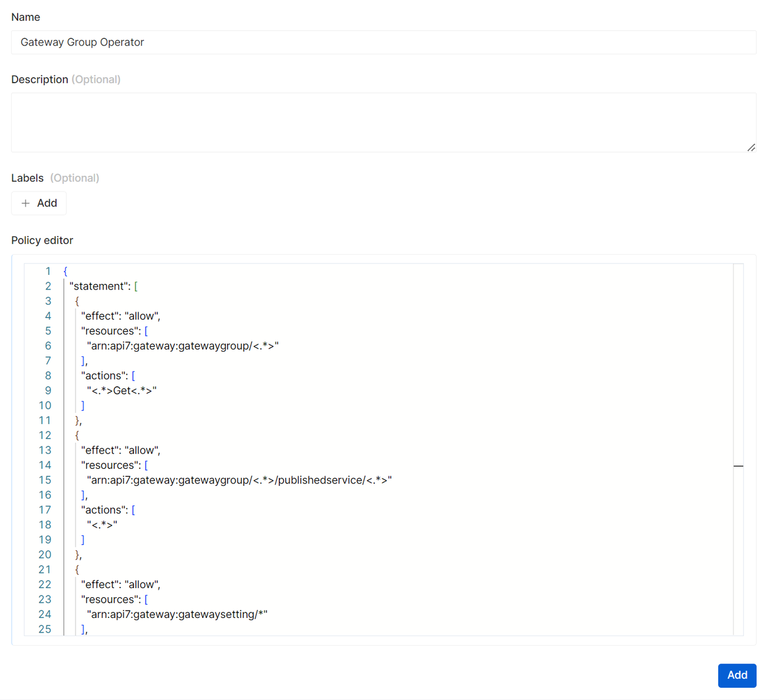Click "resources" key on line 14
Image resolution: width=779 pixels, height=700 pixels.
110,465
